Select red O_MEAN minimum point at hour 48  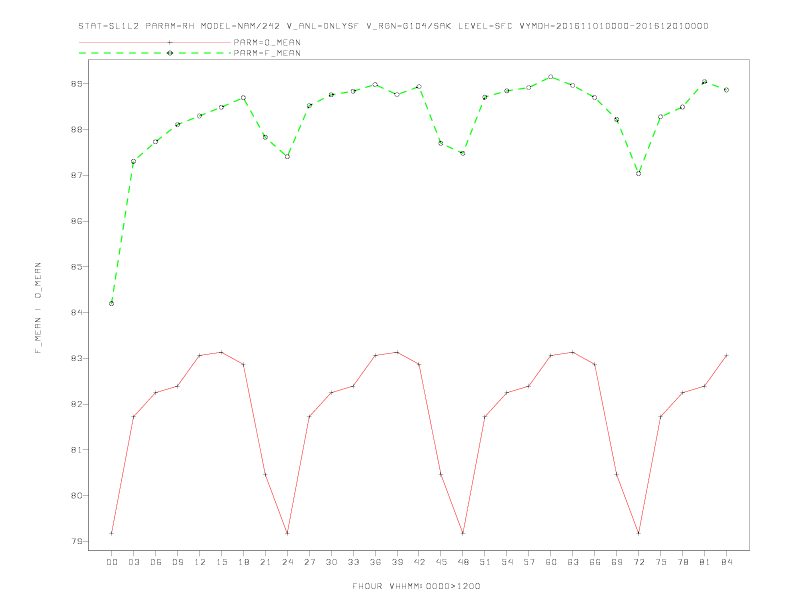[x=463, y=533]
